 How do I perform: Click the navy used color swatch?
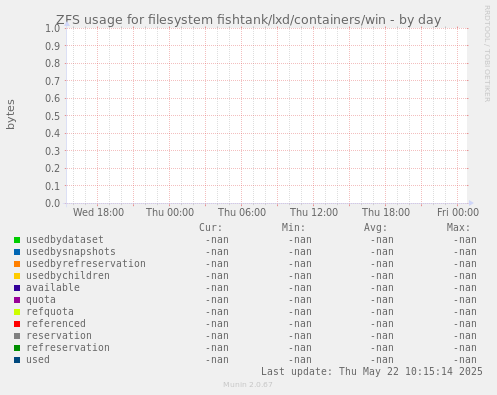pyautogui.click(x=17, y=360)
